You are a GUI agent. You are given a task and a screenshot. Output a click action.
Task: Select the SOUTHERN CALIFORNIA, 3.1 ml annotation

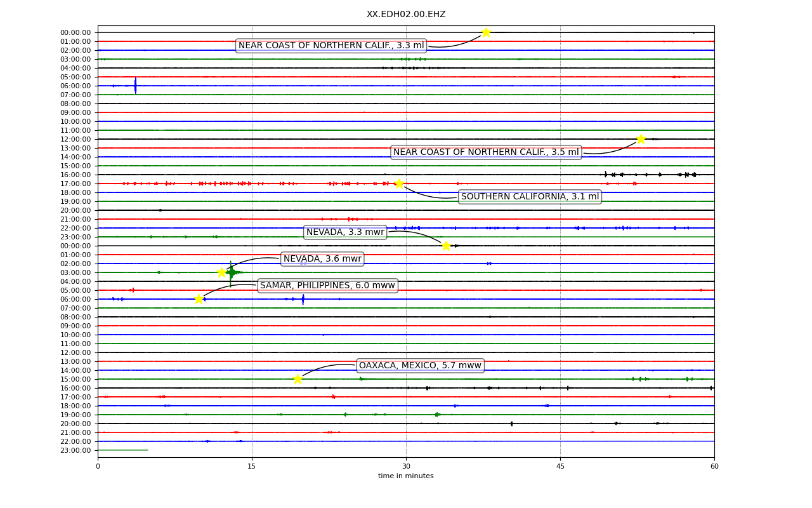[530, 197]
